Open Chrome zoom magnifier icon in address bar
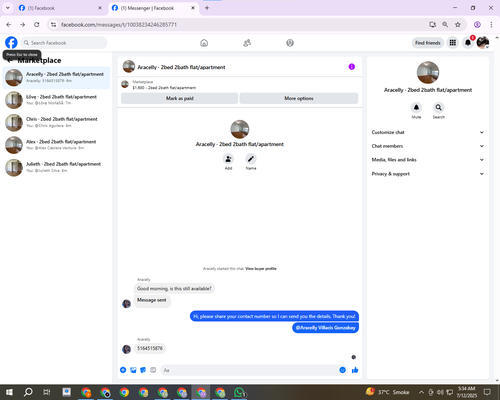500x400 pixels. coord(445,24)
